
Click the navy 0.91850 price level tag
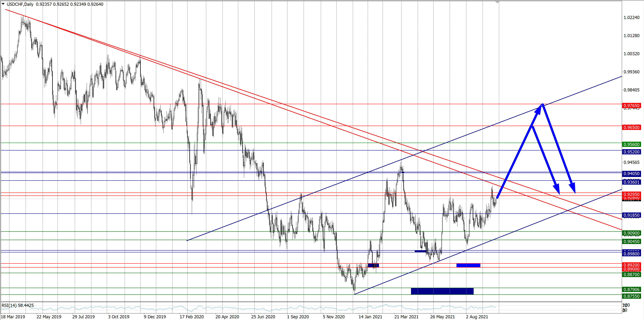[631, 215]
